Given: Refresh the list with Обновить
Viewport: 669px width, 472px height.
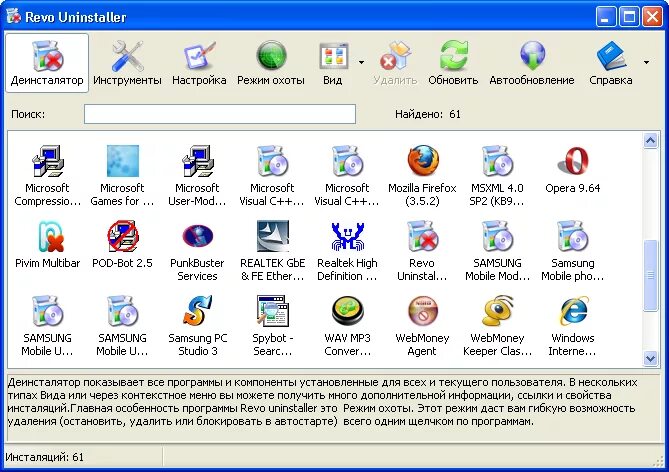Looking at the screenshot, I should point(453,63).
